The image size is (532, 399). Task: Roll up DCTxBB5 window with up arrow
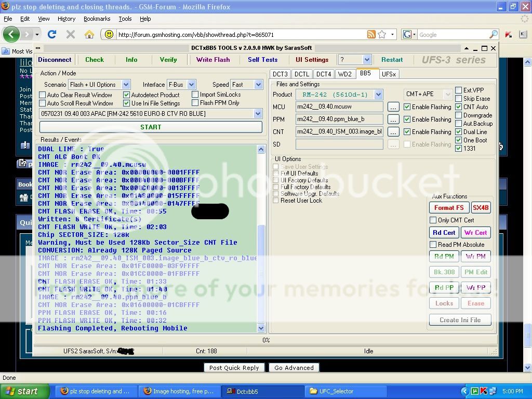(x=467, y=48)
